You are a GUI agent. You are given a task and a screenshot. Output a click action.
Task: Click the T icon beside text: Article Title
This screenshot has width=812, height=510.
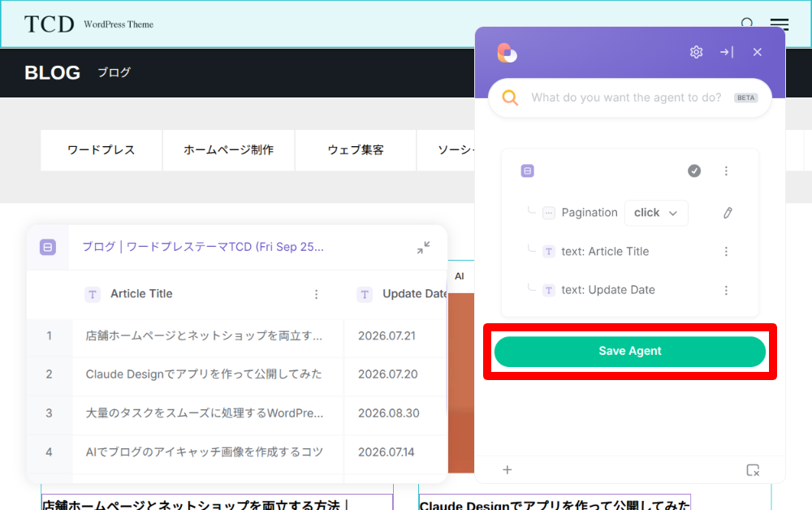click(x=548, y=252)
